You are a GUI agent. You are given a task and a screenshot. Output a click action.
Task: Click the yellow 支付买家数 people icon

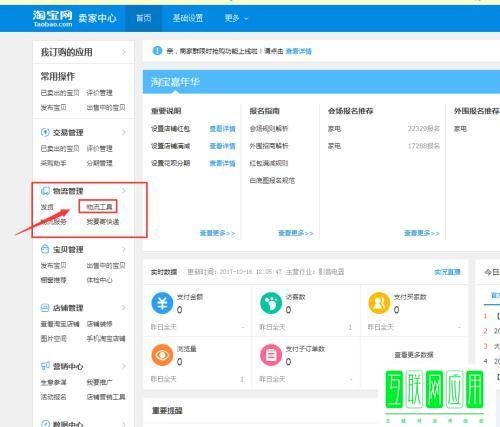pos(379,303)
